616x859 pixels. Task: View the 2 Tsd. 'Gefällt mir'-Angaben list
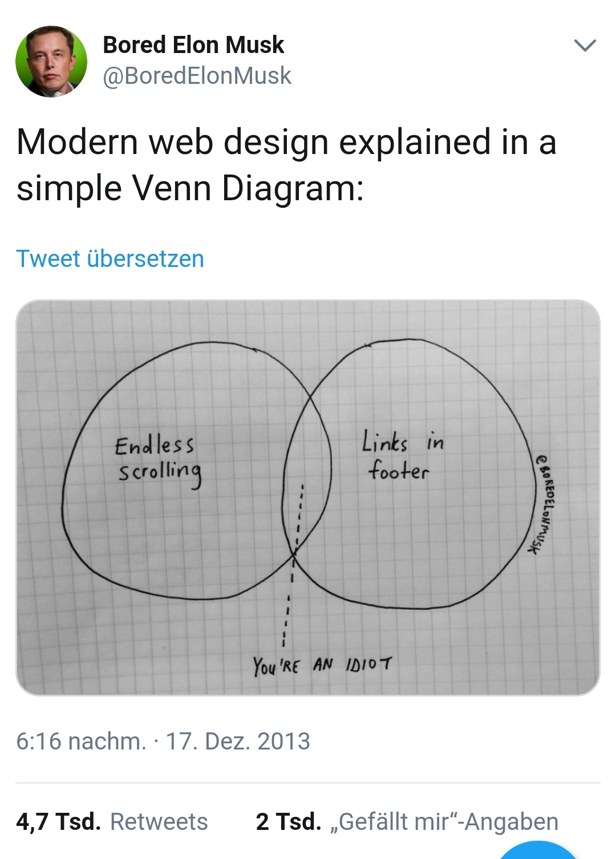[407, 822]
